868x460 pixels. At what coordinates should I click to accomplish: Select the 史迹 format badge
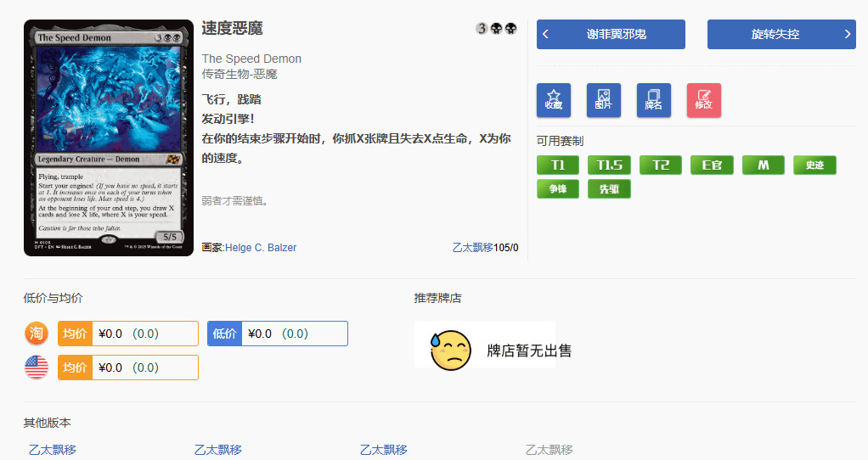click(x=814, y=165)
